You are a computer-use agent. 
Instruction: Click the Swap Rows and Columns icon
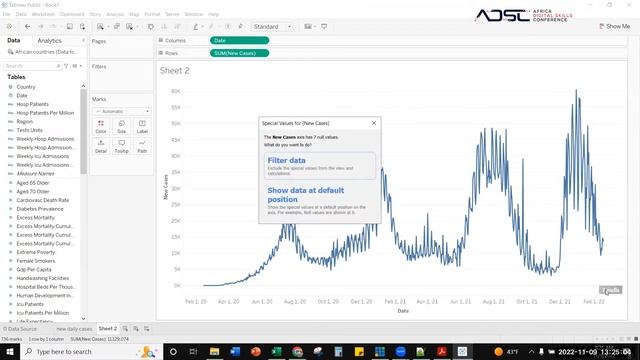[151, 27]
